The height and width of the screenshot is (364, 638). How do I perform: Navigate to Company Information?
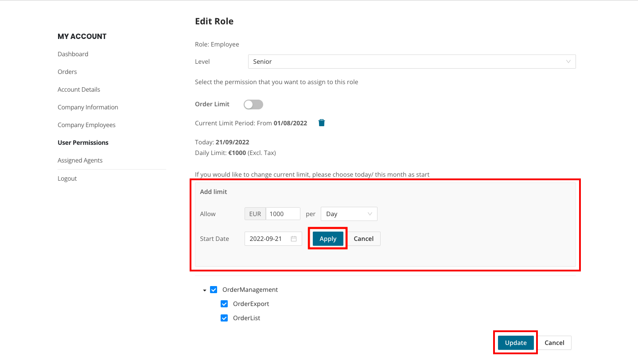88,107
